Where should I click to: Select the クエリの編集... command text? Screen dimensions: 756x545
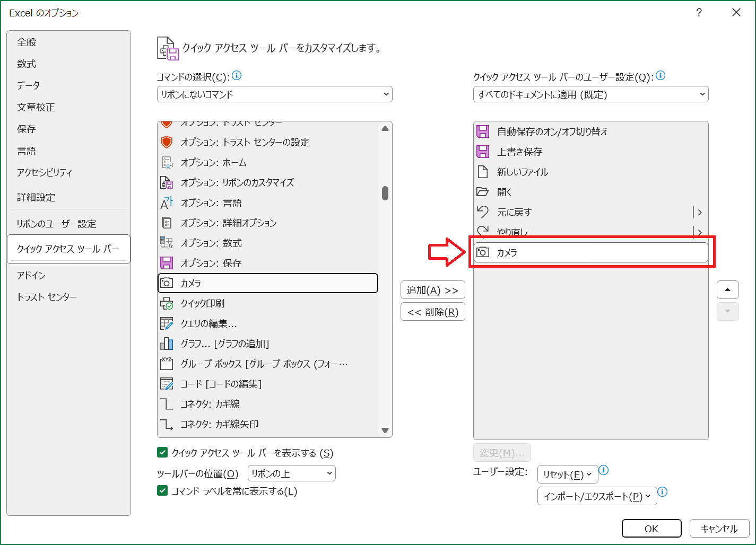208,323
